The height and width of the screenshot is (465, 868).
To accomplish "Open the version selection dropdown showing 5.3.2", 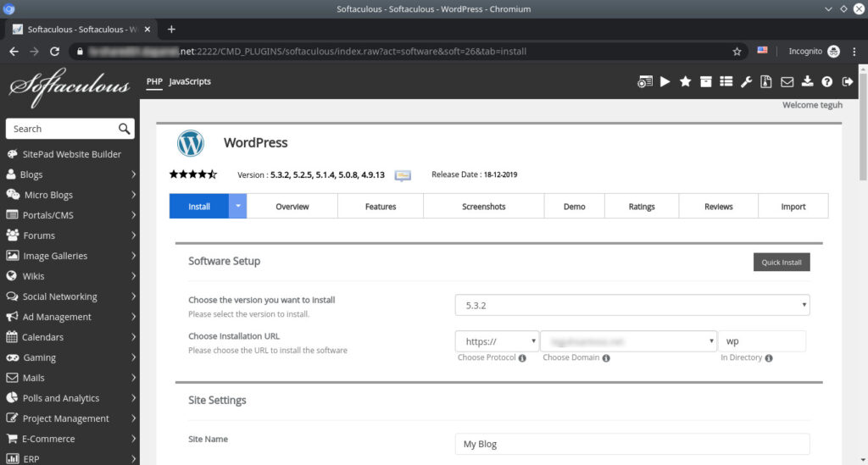I will tap(632, 305).
